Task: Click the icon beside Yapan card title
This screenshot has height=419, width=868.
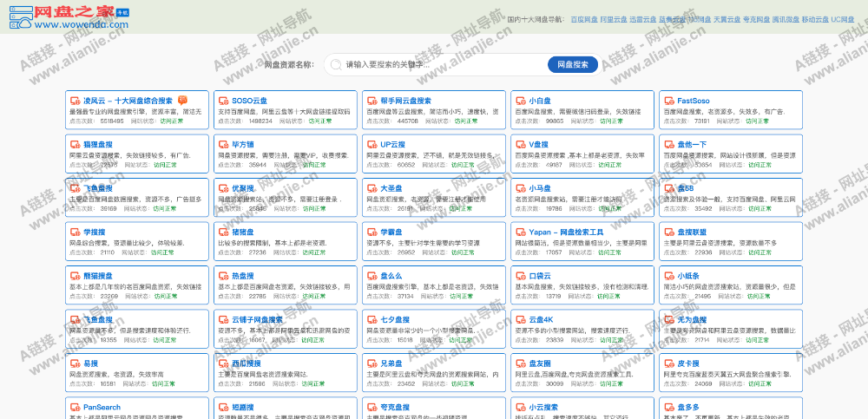Action: pyautogui.click(x=520, y=232)
